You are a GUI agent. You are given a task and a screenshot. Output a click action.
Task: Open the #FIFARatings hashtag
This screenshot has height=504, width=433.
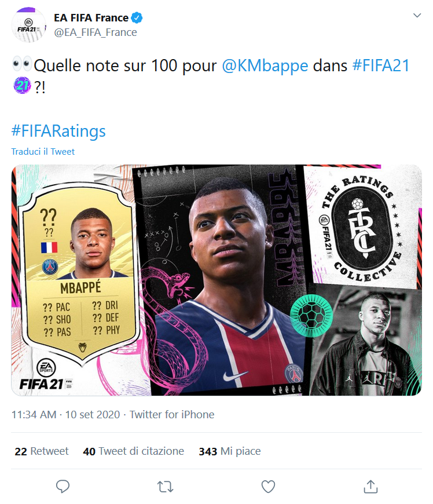point(58,131)
